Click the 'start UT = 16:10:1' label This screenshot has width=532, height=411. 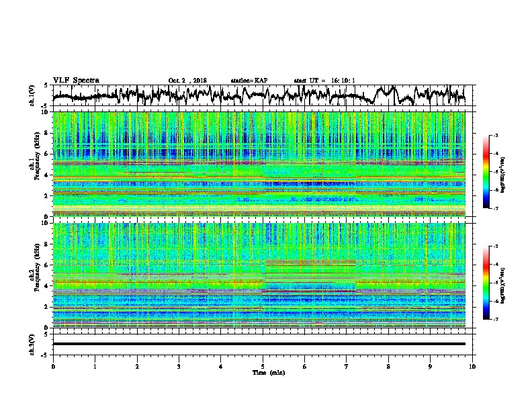[324, 81]
